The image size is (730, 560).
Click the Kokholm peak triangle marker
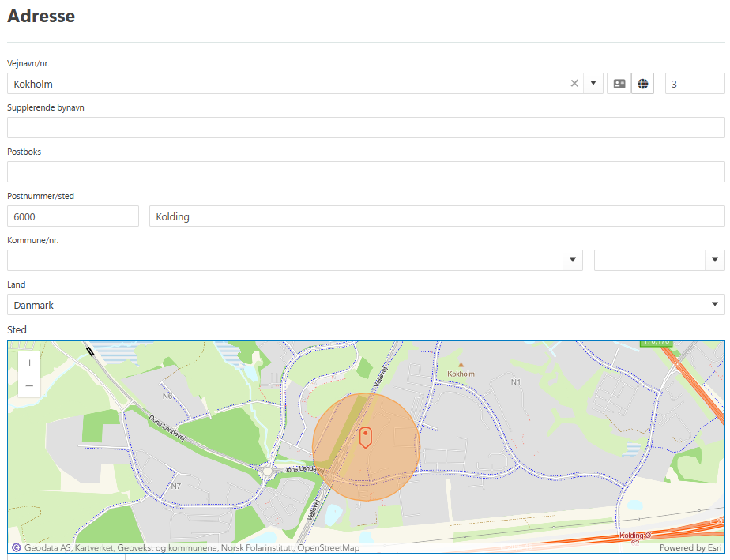[x=461, y=365]
